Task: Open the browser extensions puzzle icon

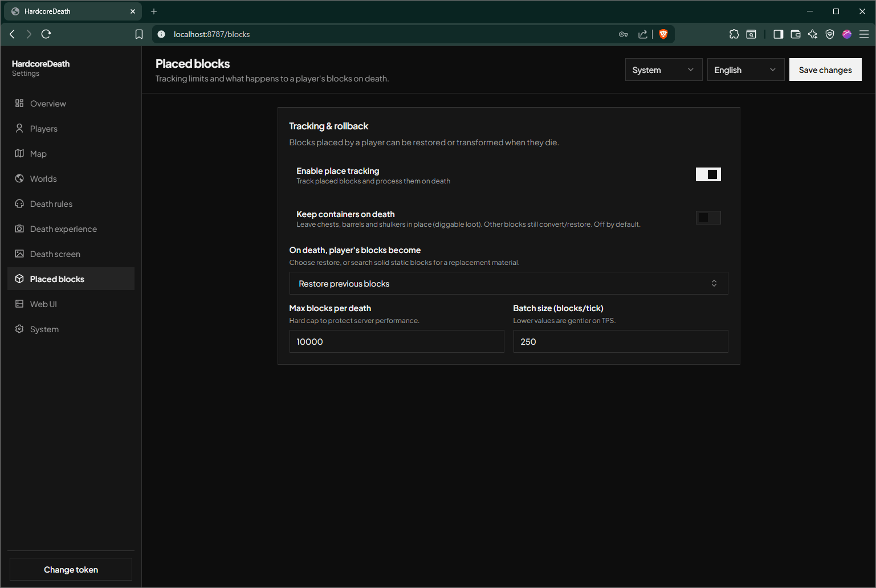Action: click(734, 34)
